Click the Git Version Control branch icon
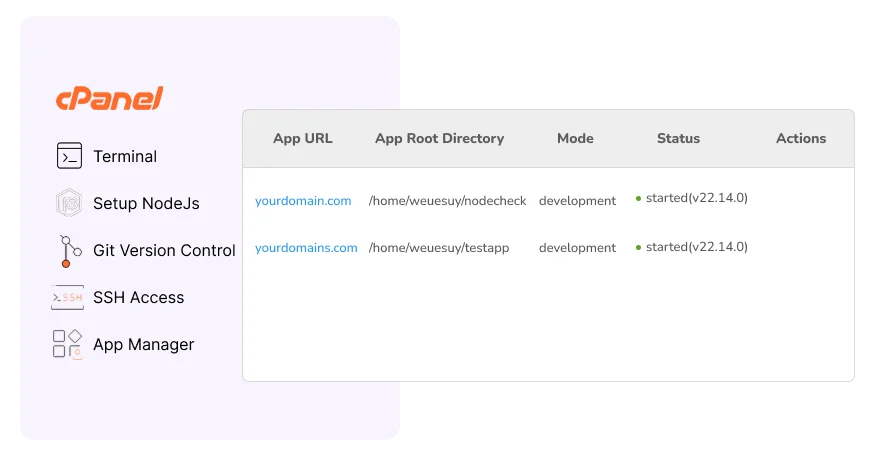The image size is (874, 463). click(68, 250)
